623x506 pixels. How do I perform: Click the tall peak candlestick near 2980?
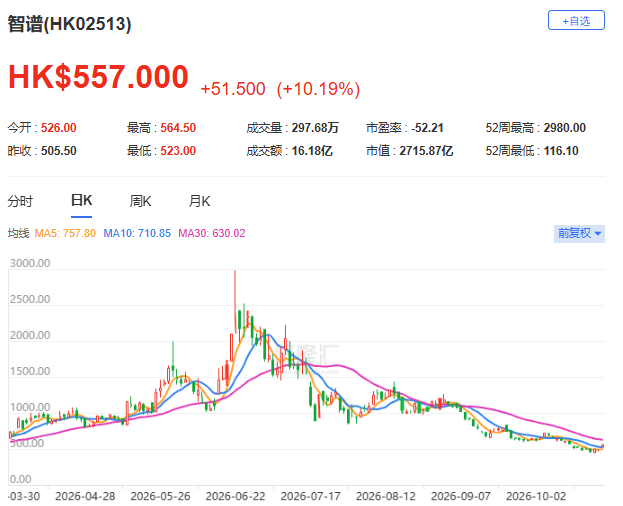(235, 302)
